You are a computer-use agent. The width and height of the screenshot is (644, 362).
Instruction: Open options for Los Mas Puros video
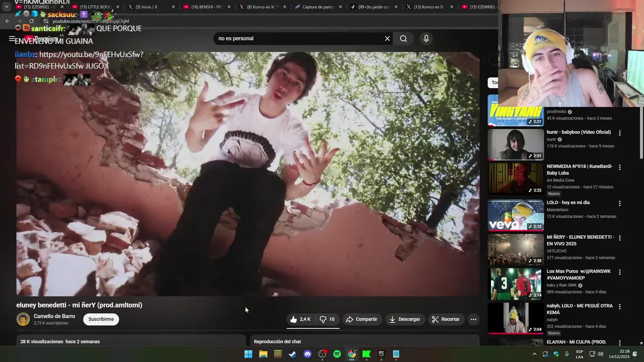620,272
